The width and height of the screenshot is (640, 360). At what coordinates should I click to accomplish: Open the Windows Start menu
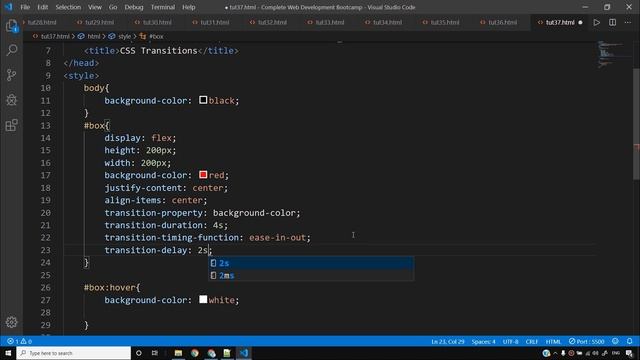(8, 353)
